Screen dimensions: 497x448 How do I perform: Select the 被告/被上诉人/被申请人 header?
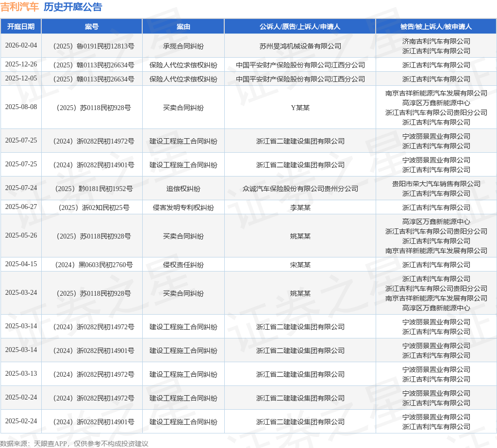(436, 27)
